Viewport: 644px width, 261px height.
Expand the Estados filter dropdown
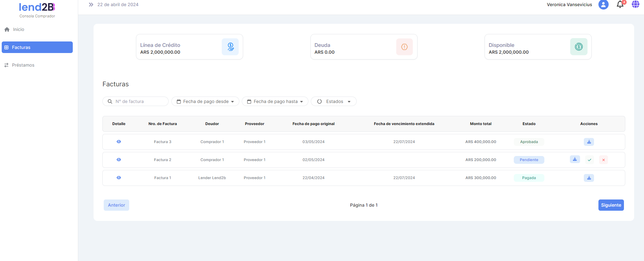tap(334, 101)
